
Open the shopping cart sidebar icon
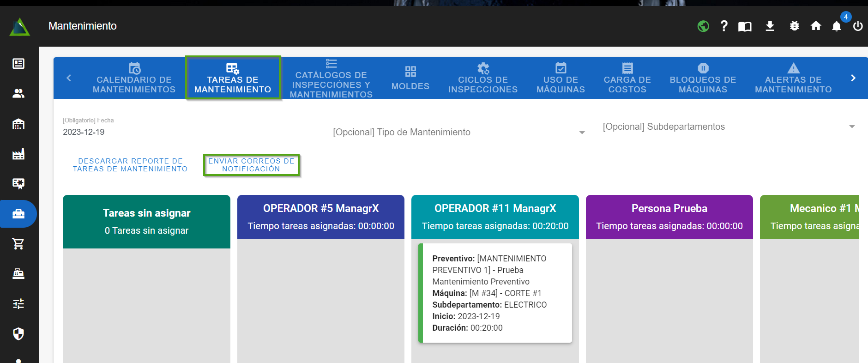pyautogui.click(x=18, y=244)
